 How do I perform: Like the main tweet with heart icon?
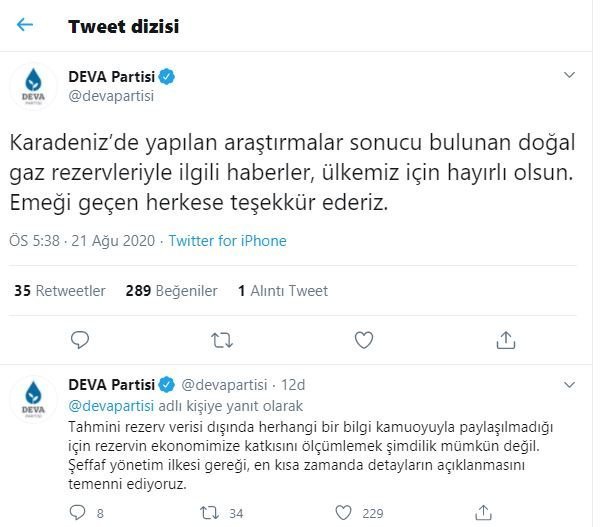pyautogui.click(x=366, y=342)
